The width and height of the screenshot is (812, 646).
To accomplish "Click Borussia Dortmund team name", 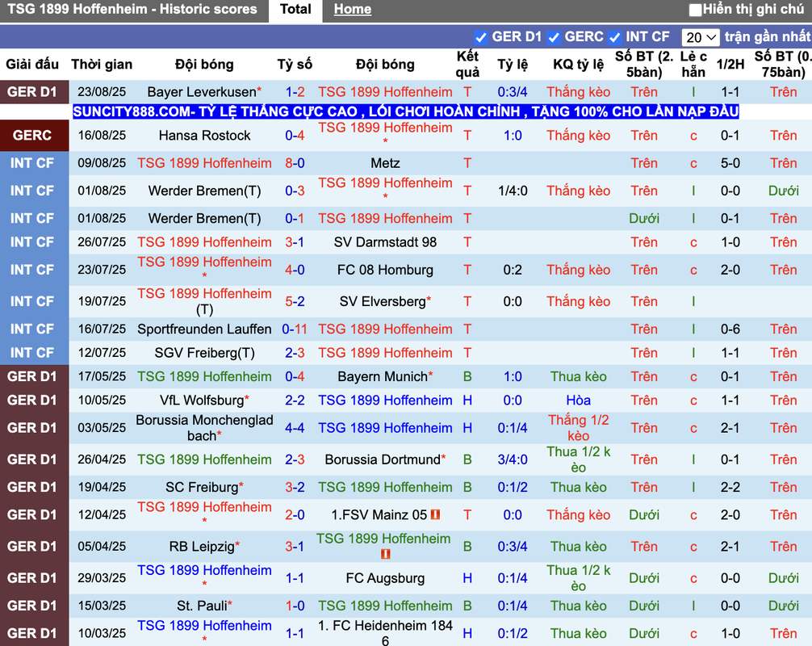I will (x=383, y=459).
